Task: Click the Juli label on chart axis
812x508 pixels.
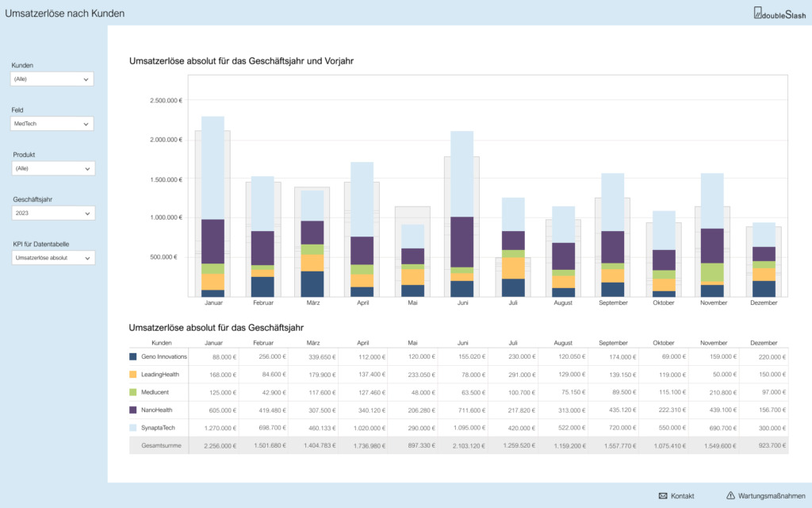Action: coord(513,302)
